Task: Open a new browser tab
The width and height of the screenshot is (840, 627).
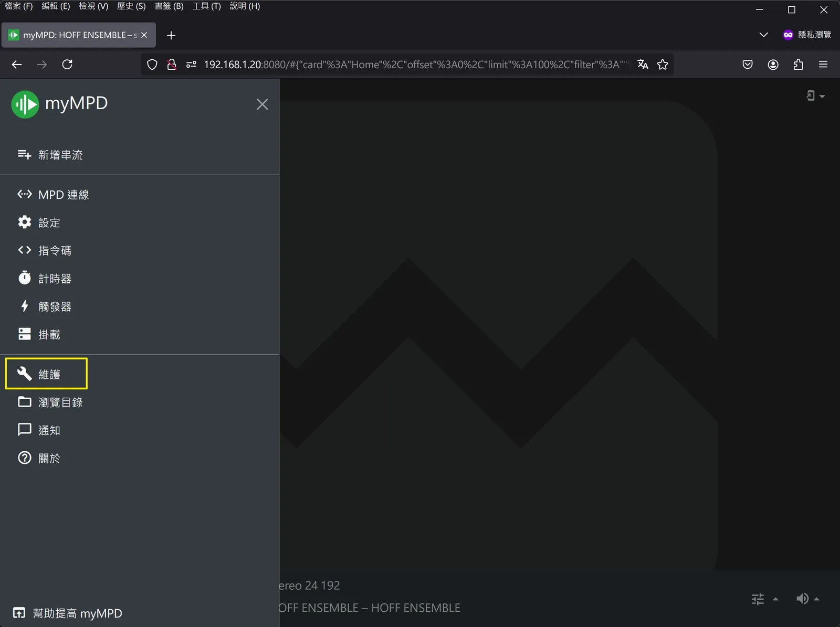Action: tap(171, 35)
